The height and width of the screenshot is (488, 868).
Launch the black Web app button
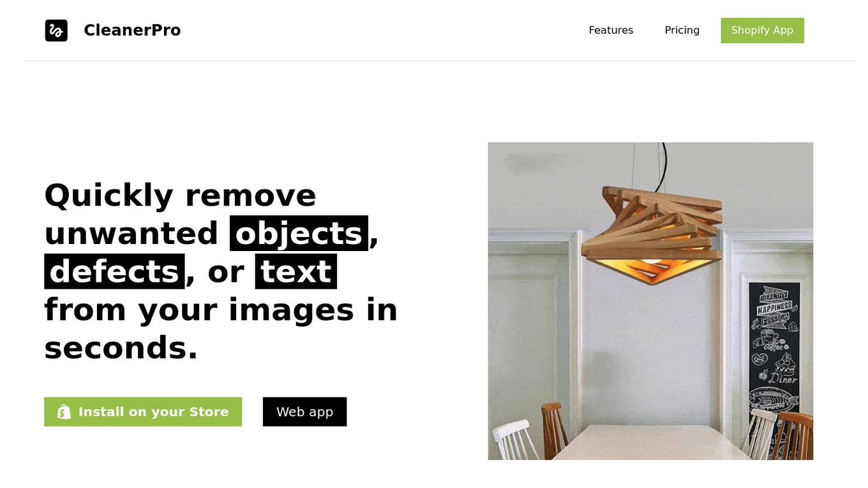pyautogui.click(x=304, y=412)
